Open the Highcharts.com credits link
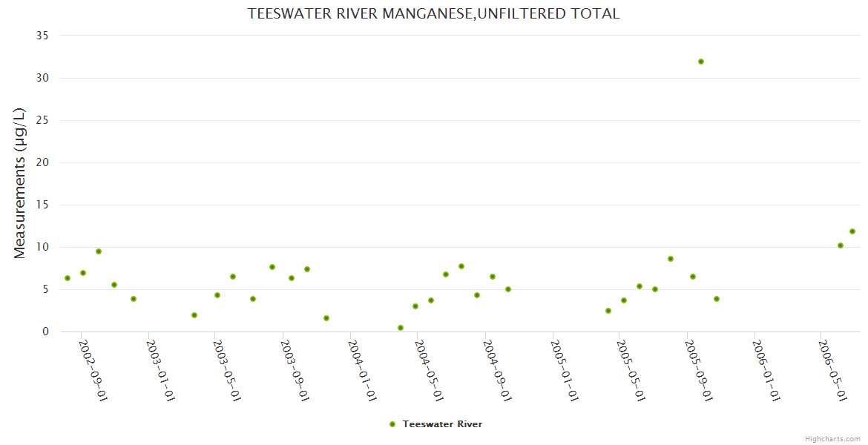Screen dimensions: 868x445 tap(832, 439)
